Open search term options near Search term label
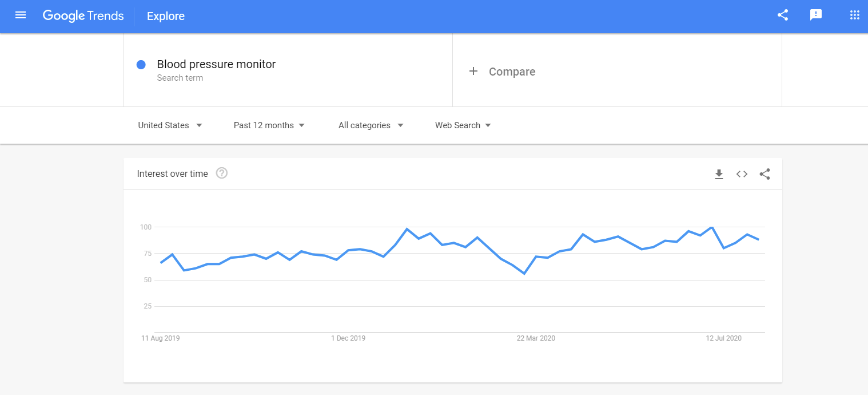This screenshot has height=395, width=868. pyautogui.click(x=180, y=77)
